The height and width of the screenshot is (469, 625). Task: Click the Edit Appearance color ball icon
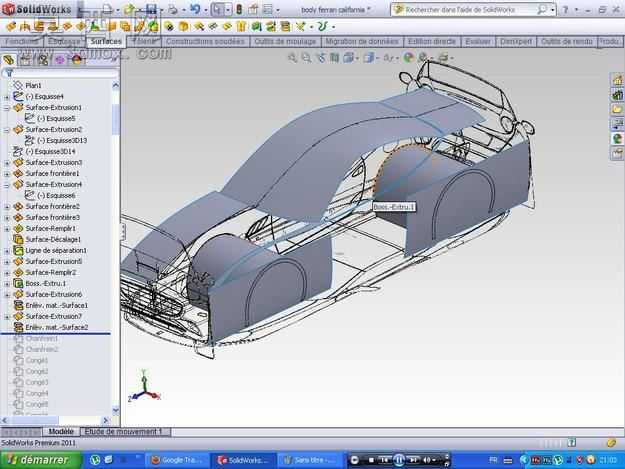[x=408, y=58]
